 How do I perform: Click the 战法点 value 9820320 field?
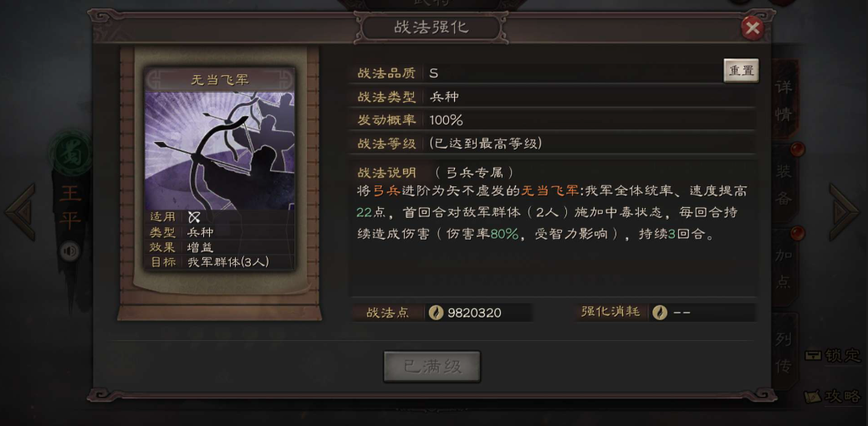point(479,312)
